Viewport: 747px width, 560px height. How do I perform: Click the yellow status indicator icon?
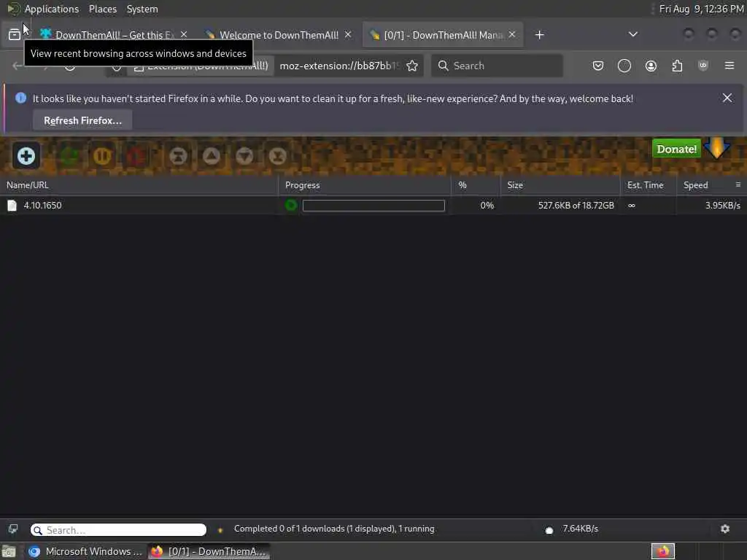tap(220, 529)
